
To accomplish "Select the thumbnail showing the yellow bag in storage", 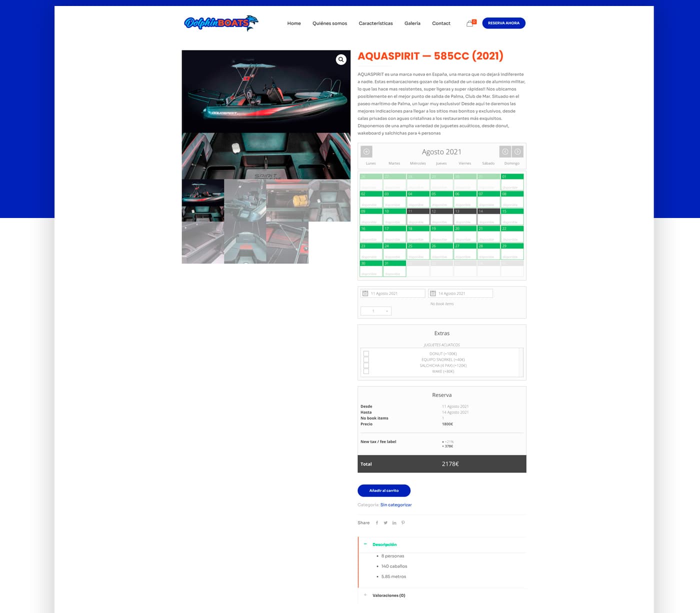I will tap(287, 200).
